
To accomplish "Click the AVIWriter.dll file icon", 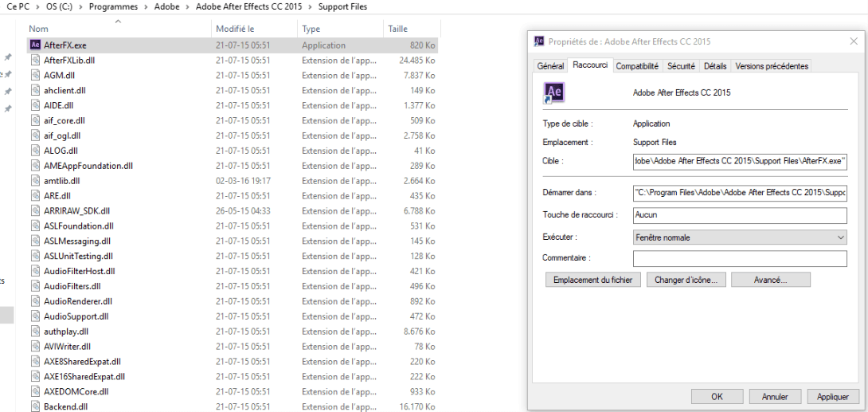I will coord(35,347).
